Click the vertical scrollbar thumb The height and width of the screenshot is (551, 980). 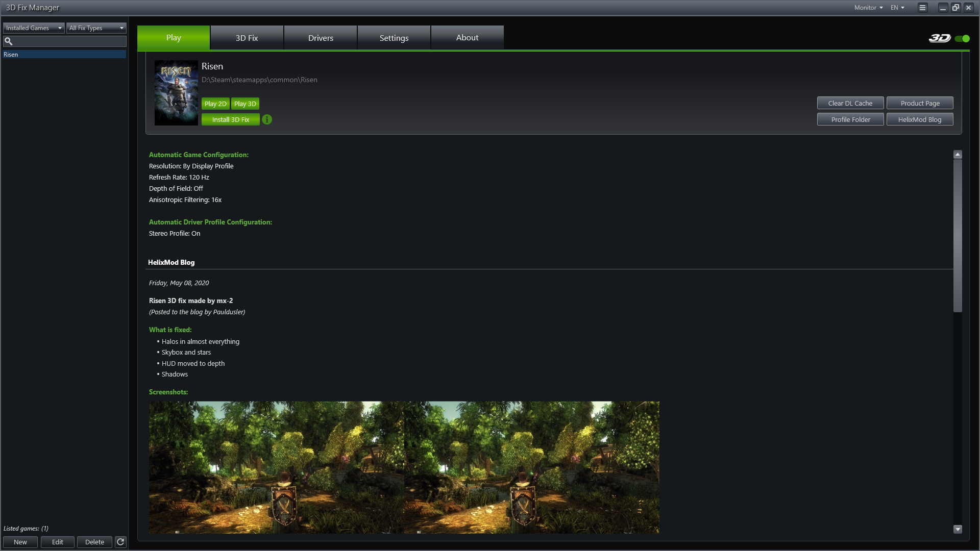958,235
